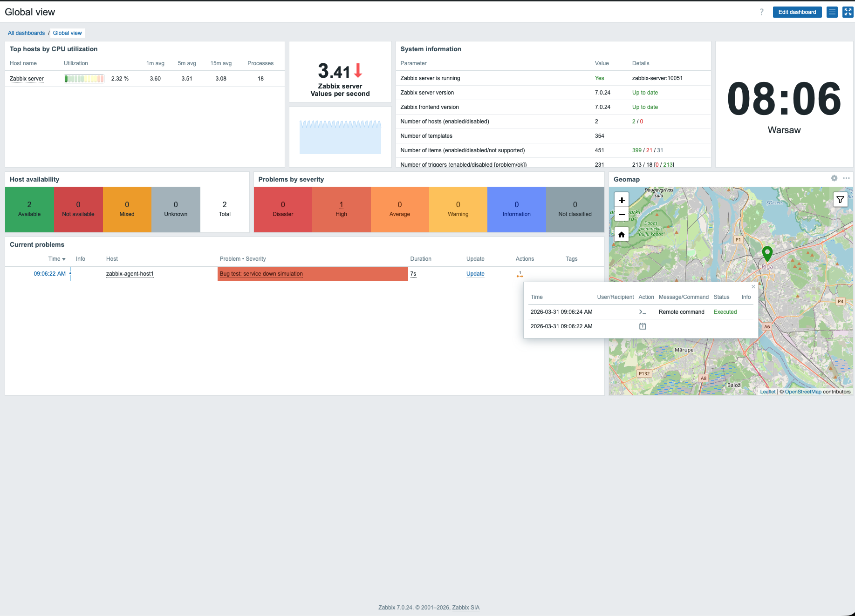Open Geomap widget three-dots menu

click(x=846, y=178)
